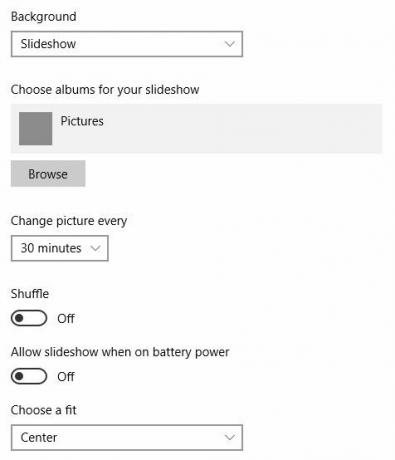Click the Change picture every label

pos(69,221)
